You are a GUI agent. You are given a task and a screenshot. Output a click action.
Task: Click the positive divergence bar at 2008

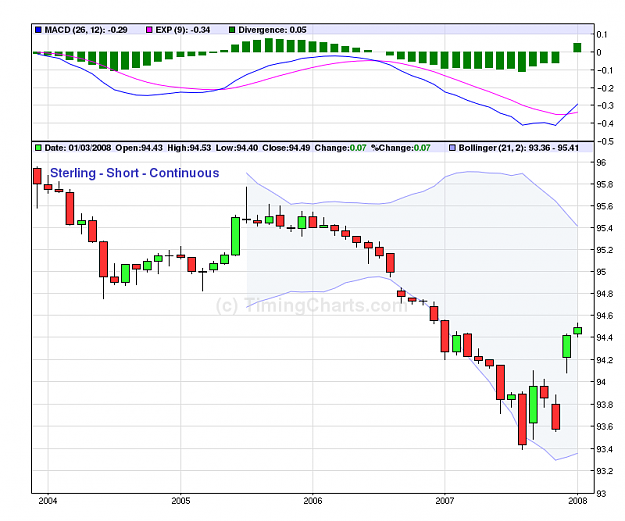pyautogui.click(x=577, y=47)
